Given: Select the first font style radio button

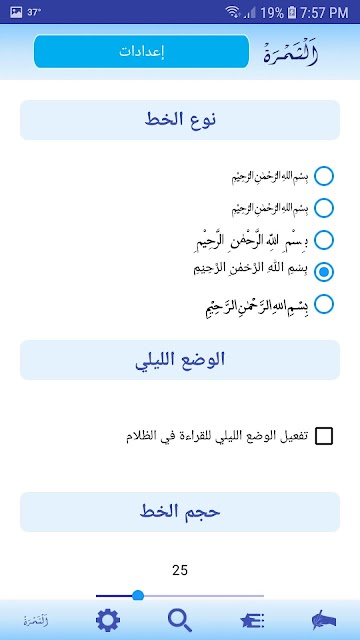Looking at the screenshot, I should tap(324, 176).
